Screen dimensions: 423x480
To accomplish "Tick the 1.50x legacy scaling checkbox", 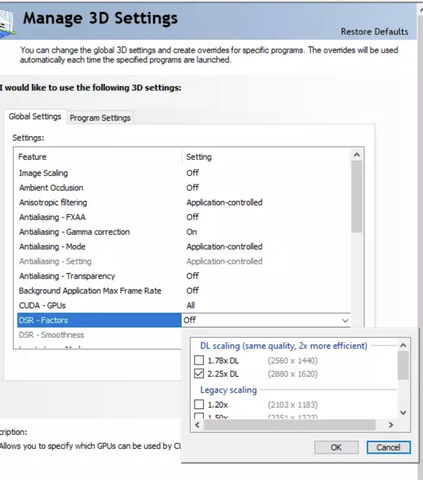I will 199,416.
